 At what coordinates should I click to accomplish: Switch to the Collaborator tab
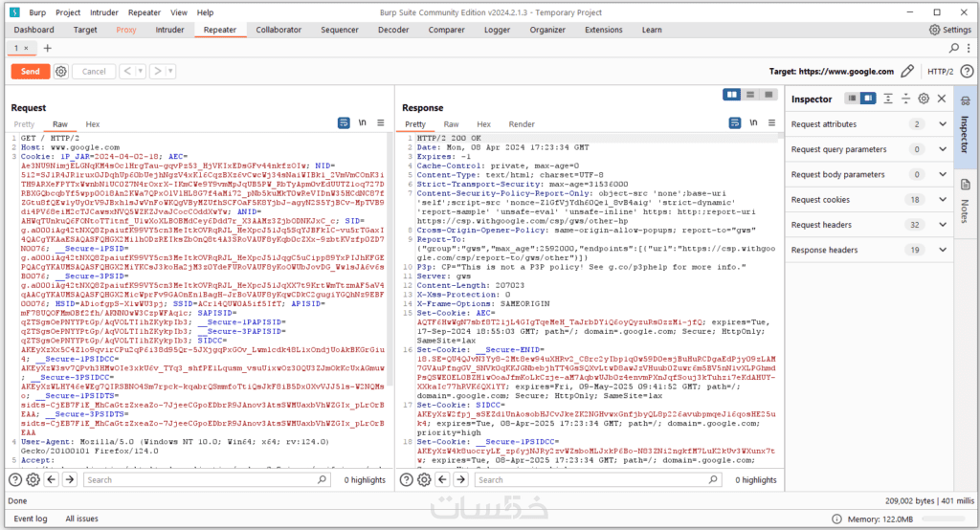[278, 30]
